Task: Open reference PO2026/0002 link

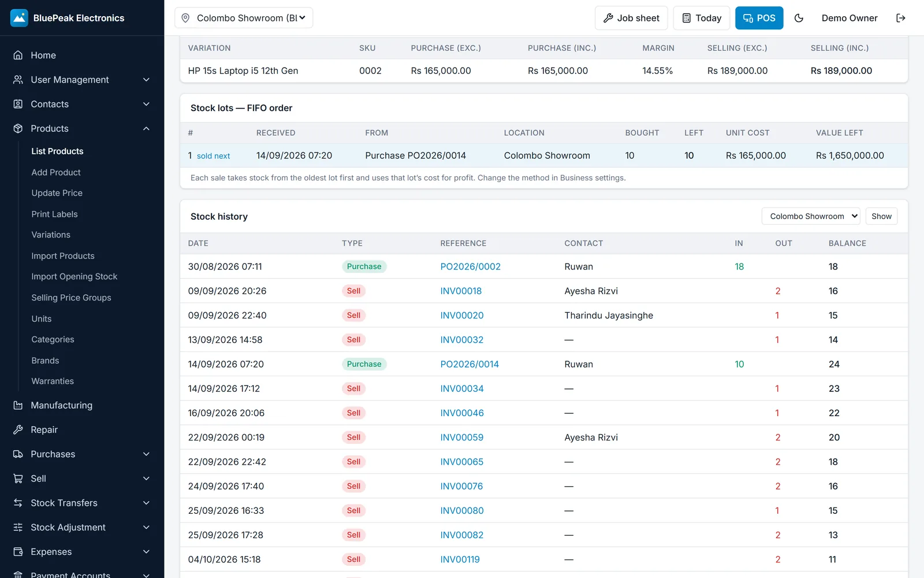Action: click(470, 266)
